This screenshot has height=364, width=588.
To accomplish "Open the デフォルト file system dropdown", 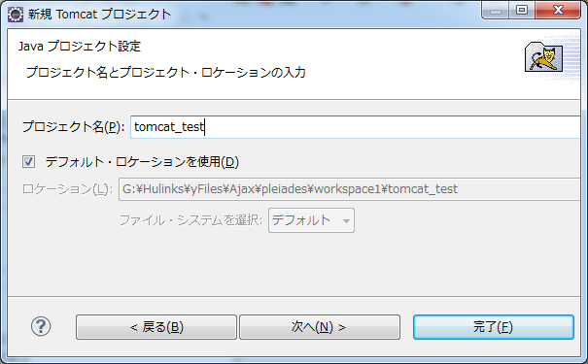I will pos(311,220).
